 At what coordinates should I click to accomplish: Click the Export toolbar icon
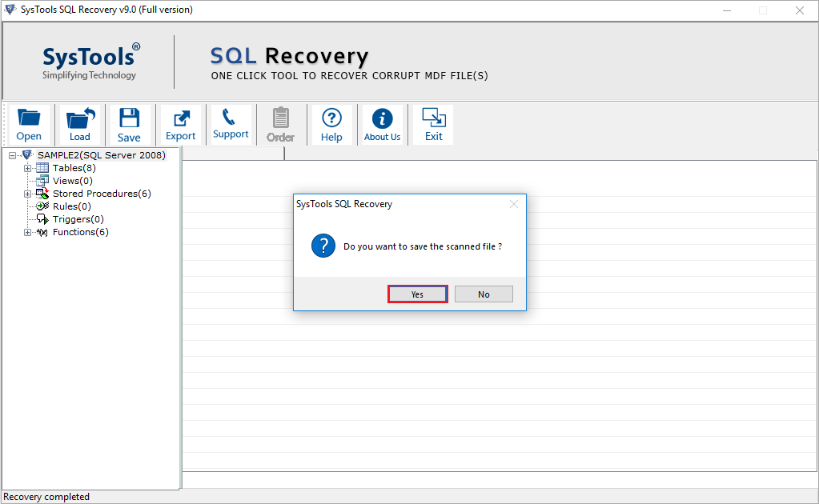pyautogui.click(x=181, y=125)
